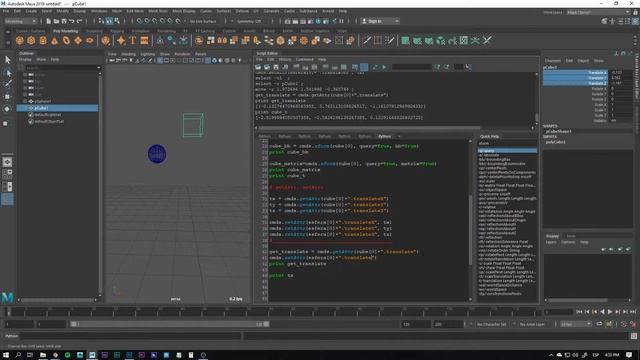This screenshot has width=640, height=360.
Task: Switch to the Sculpting shelf tab
Action: click(94, 31)
